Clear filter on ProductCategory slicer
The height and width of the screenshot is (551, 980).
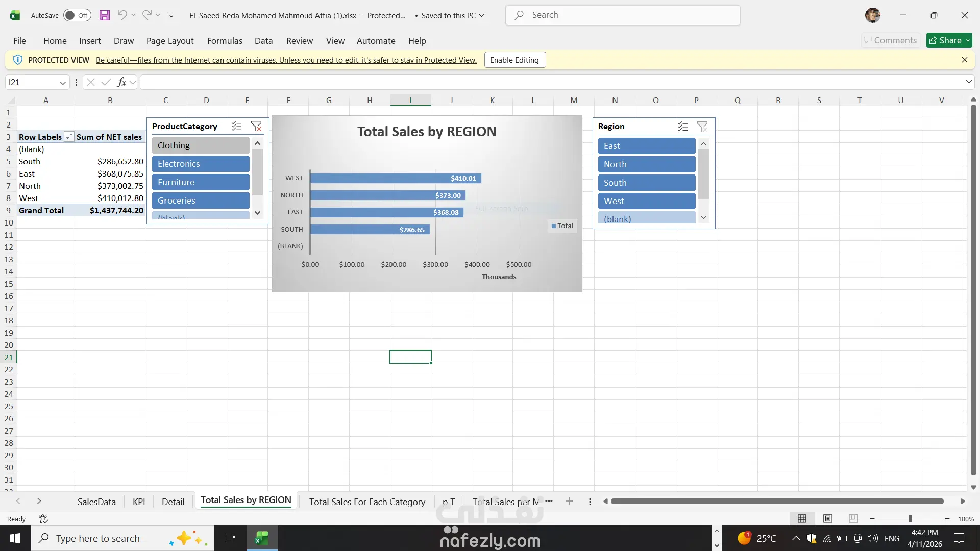coord(256,126)
